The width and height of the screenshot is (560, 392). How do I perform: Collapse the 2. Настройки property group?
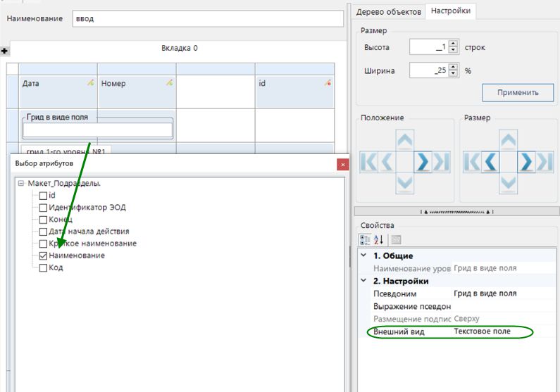[x=363, y=281]
